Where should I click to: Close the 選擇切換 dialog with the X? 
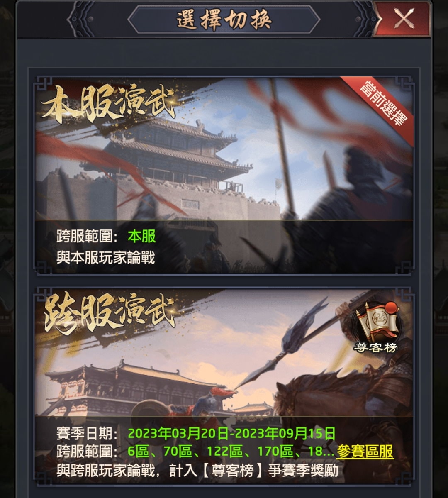403,19
